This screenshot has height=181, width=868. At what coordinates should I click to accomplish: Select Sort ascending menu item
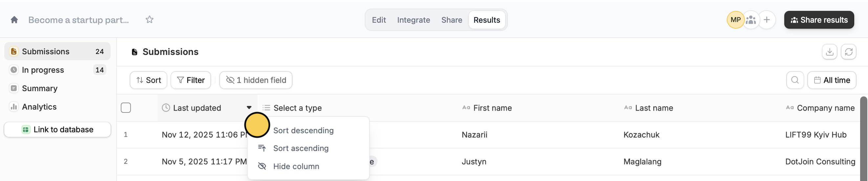pyautogui.click(x=301, y=148)
